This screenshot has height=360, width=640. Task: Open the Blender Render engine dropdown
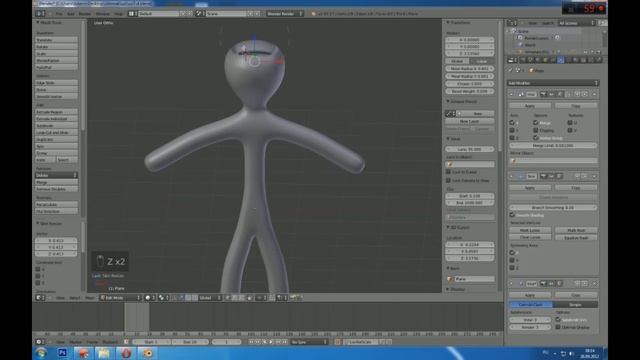click(285, 13)
